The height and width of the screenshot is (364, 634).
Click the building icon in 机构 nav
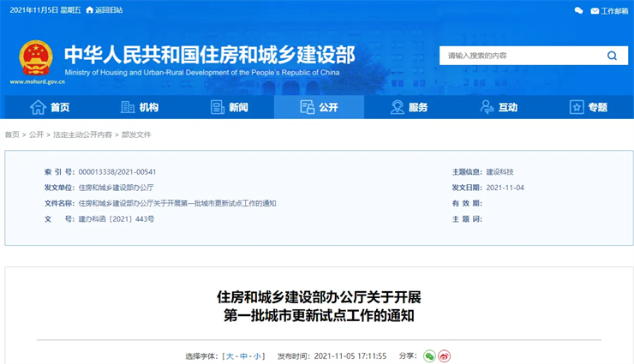(128, 107)
